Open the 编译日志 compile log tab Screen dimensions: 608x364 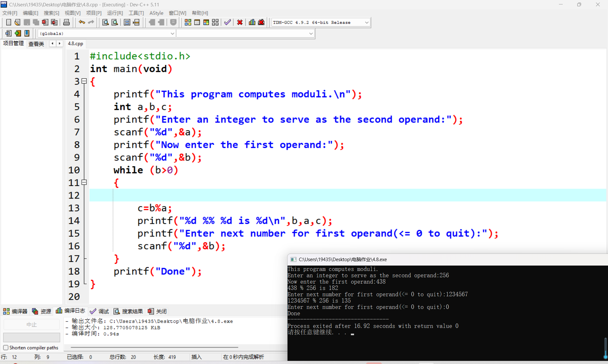point(71,311)
